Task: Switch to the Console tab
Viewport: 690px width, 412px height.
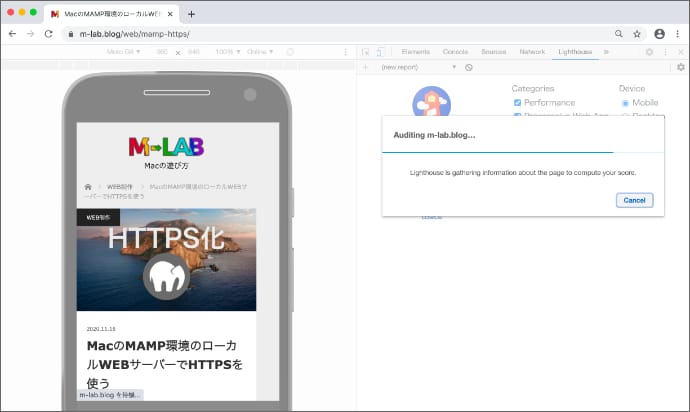Action: (455, 51)
